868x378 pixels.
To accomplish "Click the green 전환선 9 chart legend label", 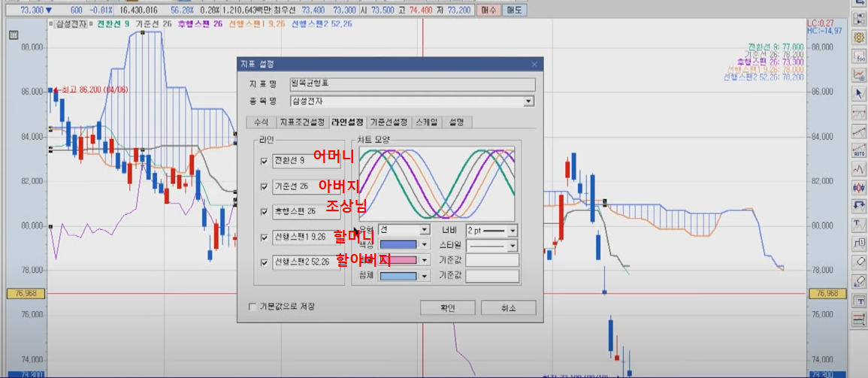I will (x=113, y=24).
